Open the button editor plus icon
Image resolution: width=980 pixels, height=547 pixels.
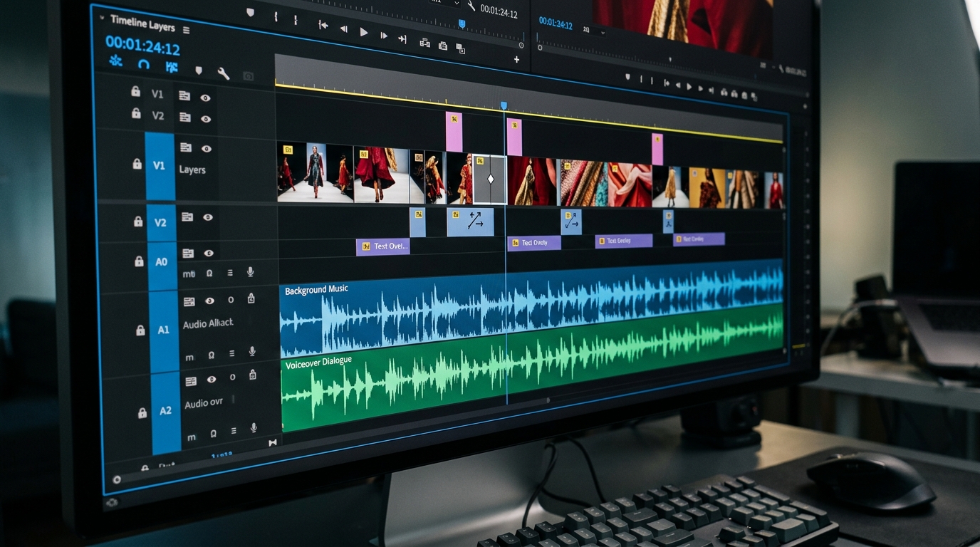coord(516,60)
